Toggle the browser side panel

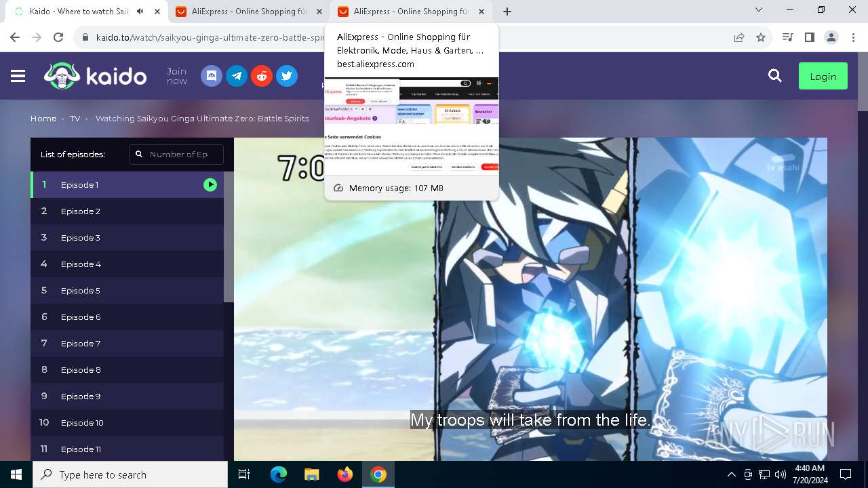tap(809, 37)
